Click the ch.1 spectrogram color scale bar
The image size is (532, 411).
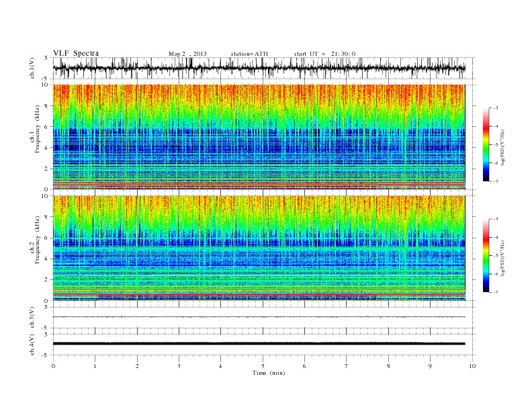click(486, 144)
